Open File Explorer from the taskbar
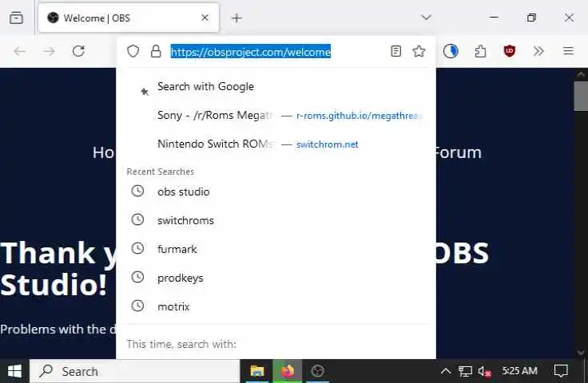 pyautogui.click(x=257, y=371)
